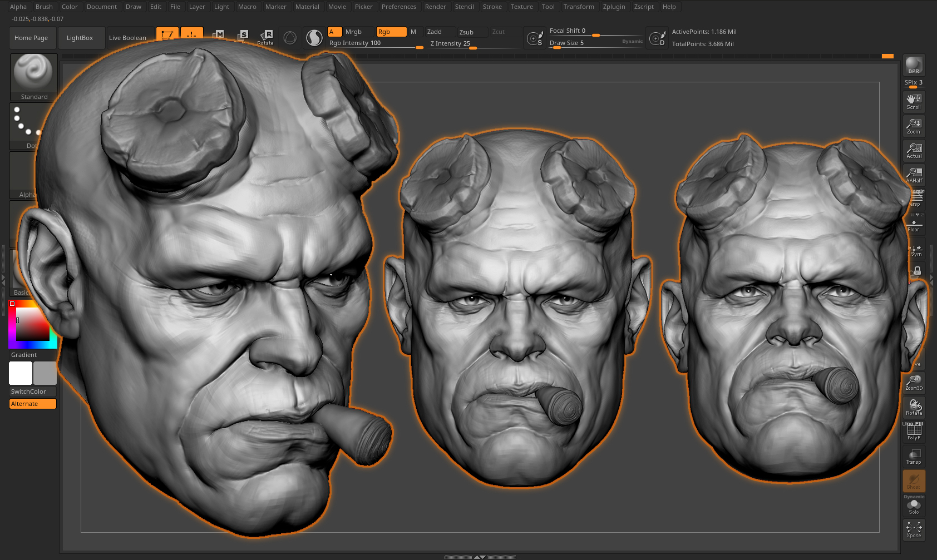This screenshot has height=560, width=937.
Task: Toggle the A alpha channel button
Action: coord(335,32)
